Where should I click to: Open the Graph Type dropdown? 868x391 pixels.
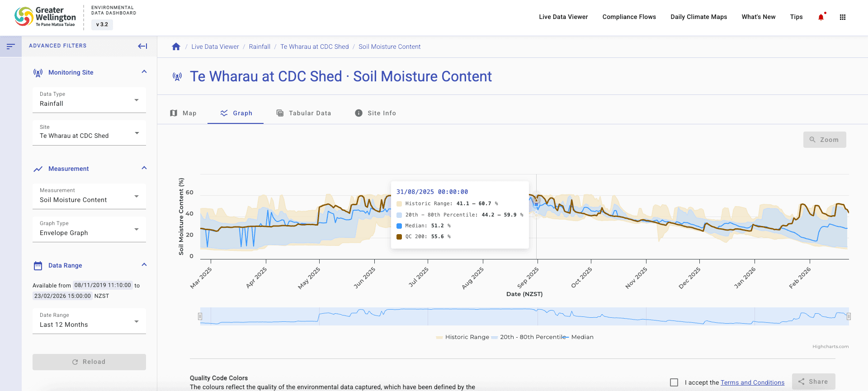pyautogui.click(x=89, y=229)
